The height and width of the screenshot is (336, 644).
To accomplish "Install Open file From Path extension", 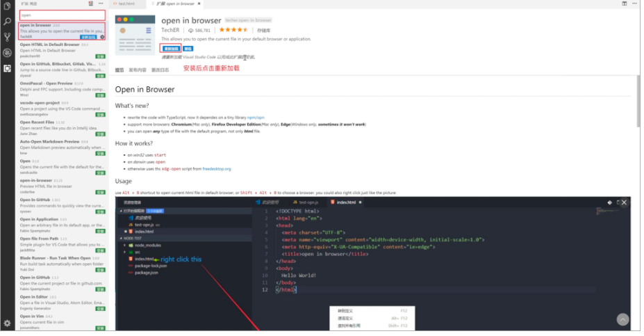I will 100,250.
